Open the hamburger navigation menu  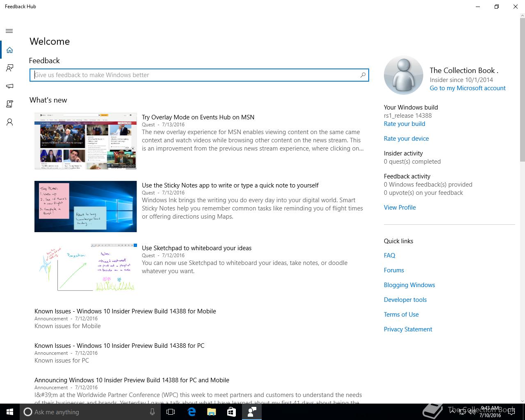click(9, 31)
